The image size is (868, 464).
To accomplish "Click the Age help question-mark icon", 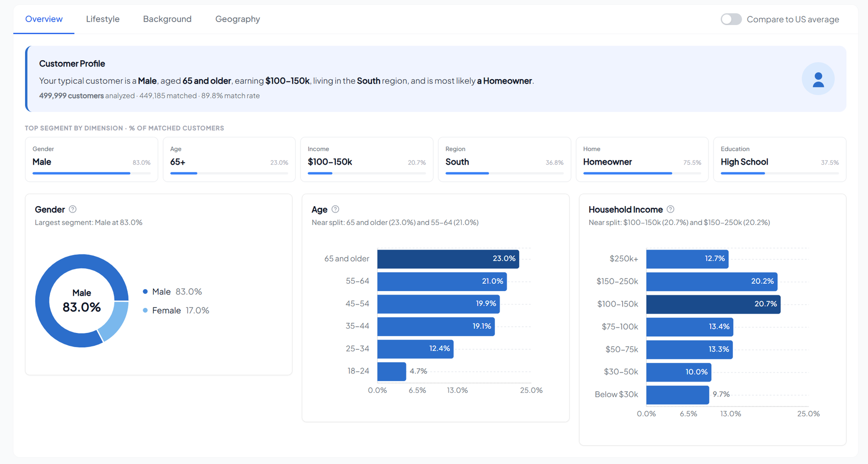I will pos(336,209).
